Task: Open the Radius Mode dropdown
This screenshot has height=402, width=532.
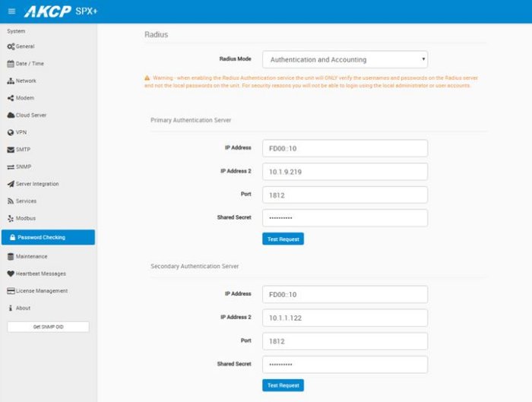Action: click(344, 59)
